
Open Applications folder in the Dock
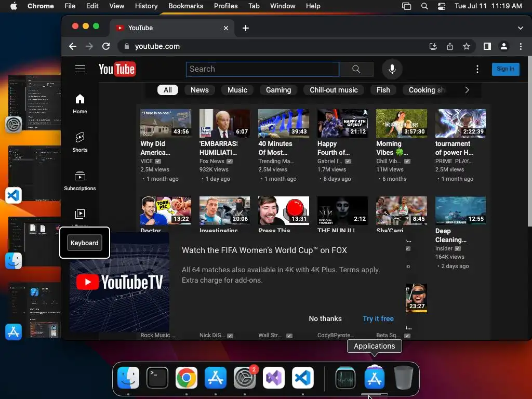[x=374, y=378]
